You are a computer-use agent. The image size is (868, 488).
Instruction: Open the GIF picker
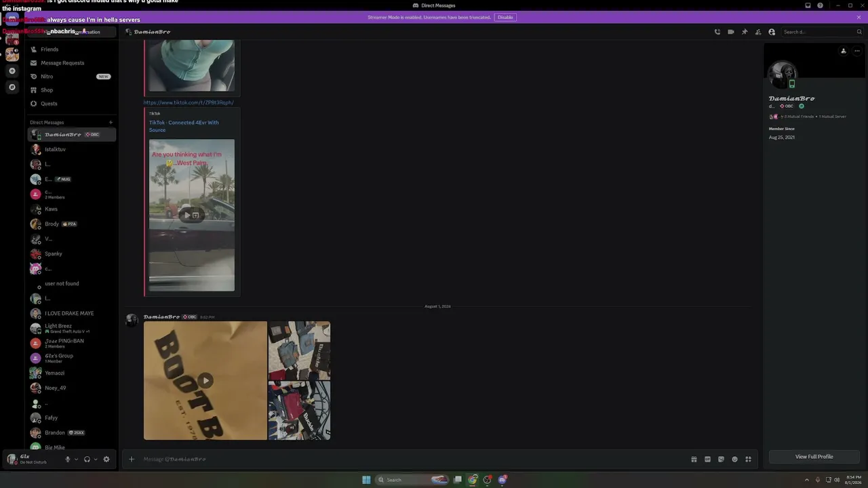707,459
